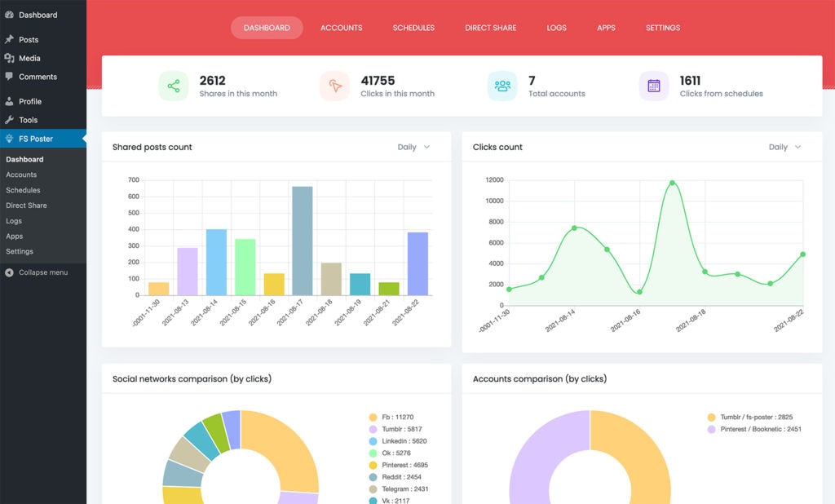
Task: Click the Posts pushpin icon
Action: (x=9, y=39)
